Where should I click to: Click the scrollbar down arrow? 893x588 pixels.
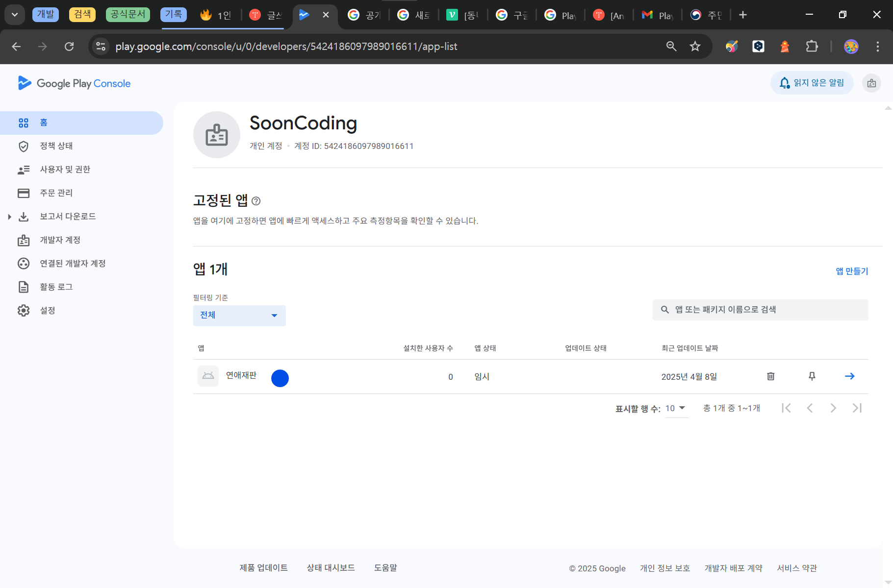(x=888, y=582)
